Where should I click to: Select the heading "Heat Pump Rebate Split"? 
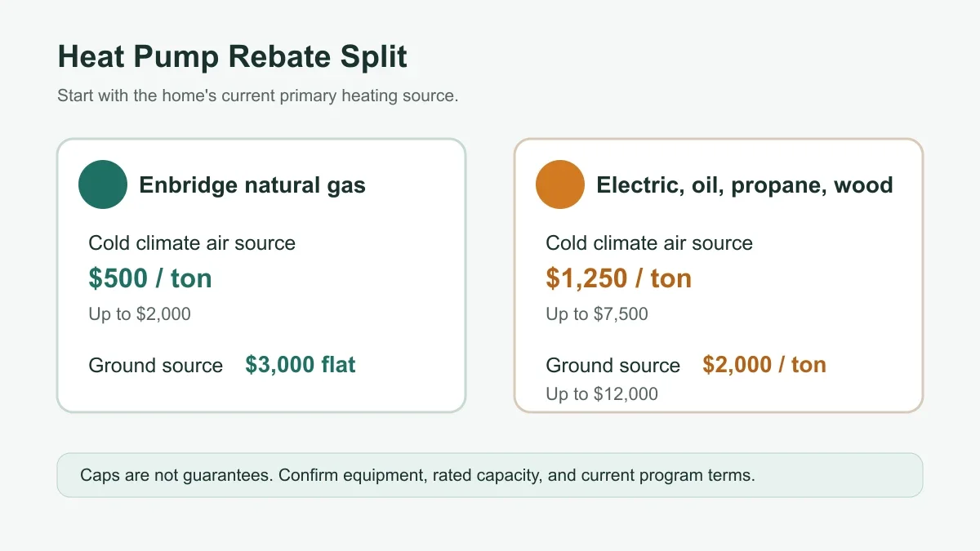(x=232, y=57)
